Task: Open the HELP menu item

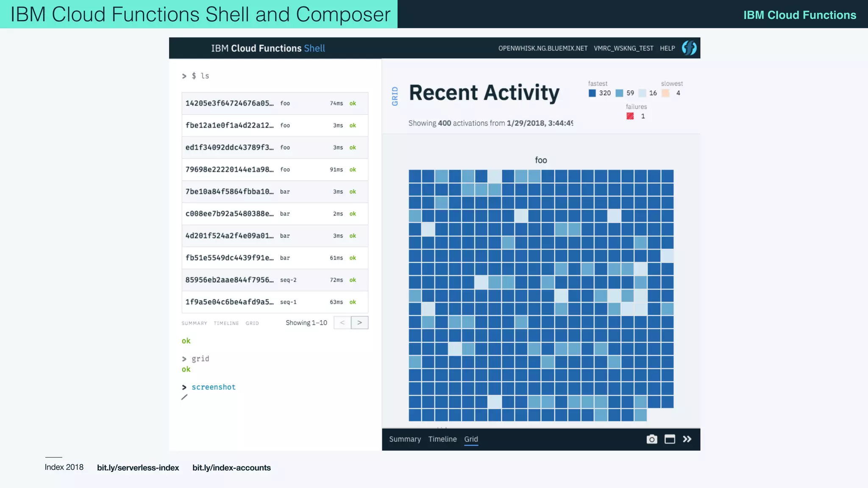Action: point(667,48)
